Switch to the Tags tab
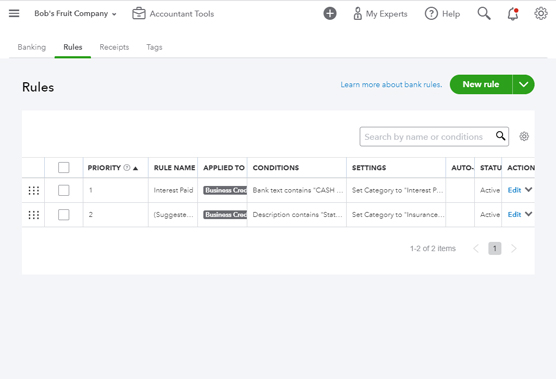556x379 pixels. coord(154,47)
